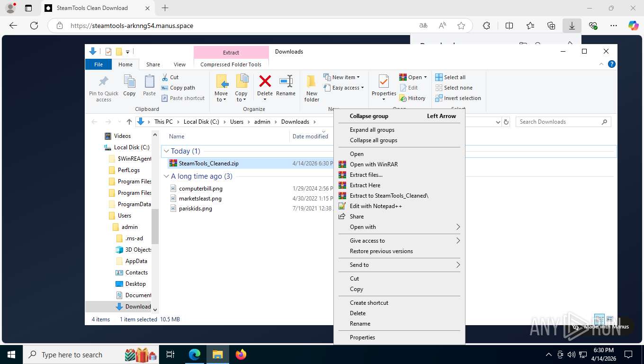Select Desktop in the navigation tree
The image size is (644, 364).
point(135,284)
